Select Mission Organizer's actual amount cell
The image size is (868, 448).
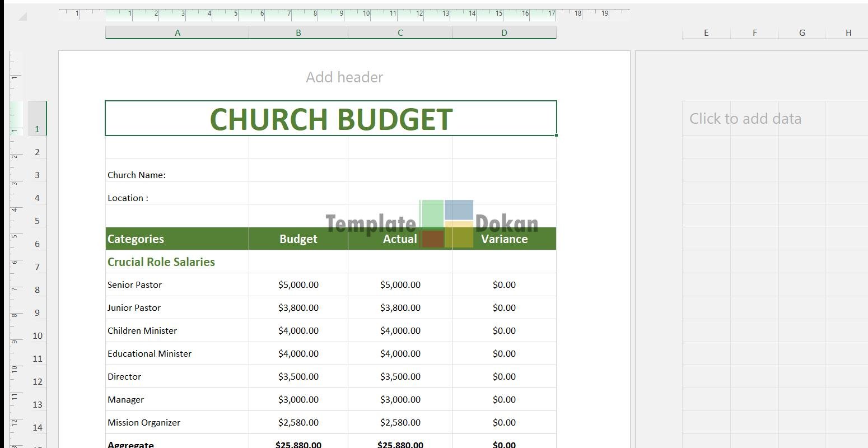point(400,423)
